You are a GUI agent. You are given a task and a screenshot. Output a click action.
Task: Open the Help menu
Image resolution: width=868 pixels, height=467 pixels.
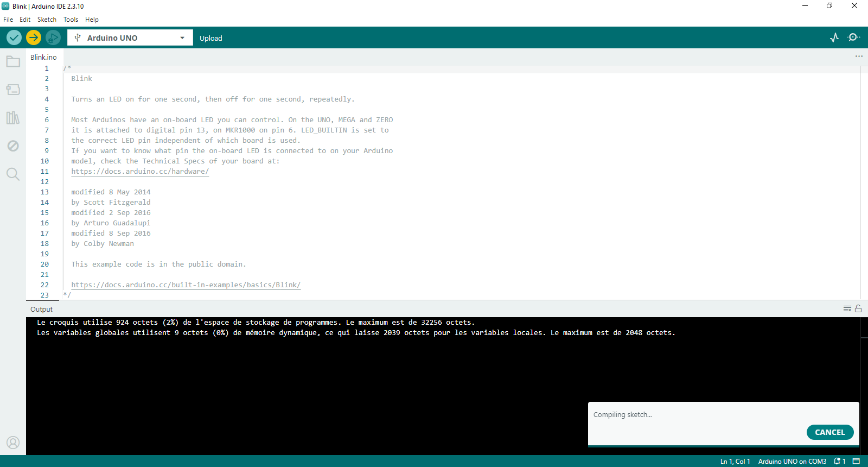[x=92, y=19]
